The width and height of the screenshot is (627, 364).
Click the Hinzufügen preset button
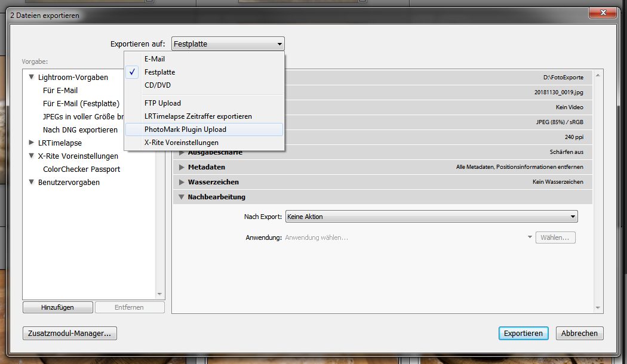[x=57, y=307]
